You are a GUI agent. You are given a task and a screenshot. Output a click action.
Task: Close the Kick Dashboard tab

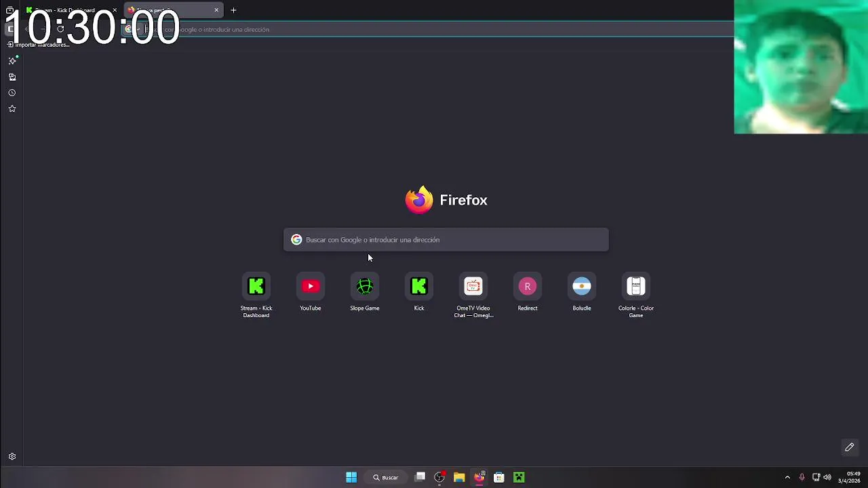pos(115,10)
